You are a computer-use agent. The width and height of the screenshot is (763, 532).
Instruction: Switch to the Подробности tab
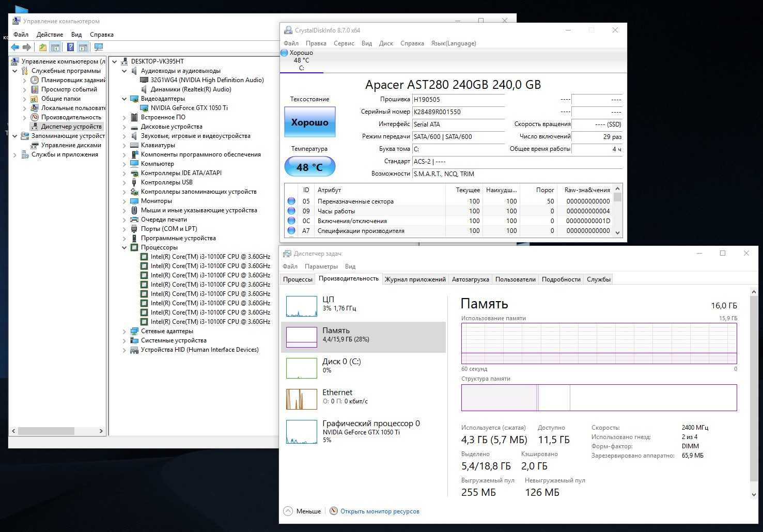coord(561,279)
